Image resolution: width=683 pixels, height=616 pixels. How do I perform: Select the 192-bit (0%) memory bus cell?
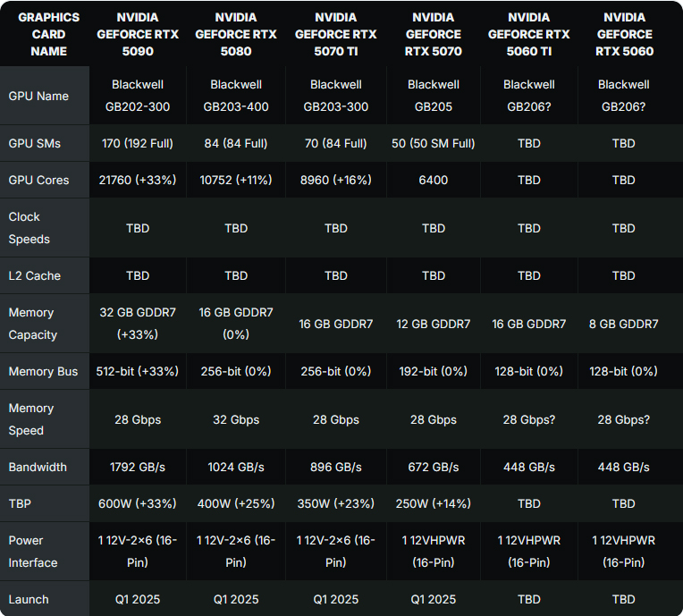coord(434,371)
